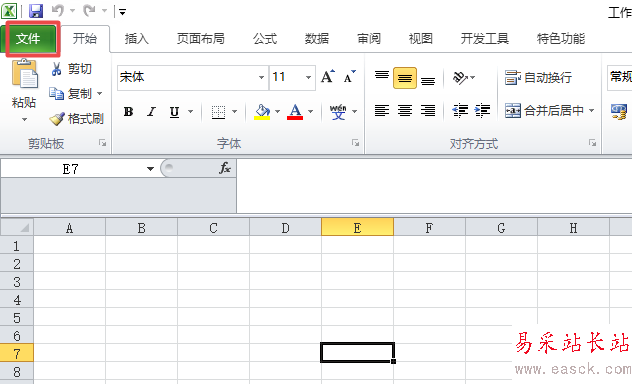
Task: Apply red font color
Action: pos(295,112)
